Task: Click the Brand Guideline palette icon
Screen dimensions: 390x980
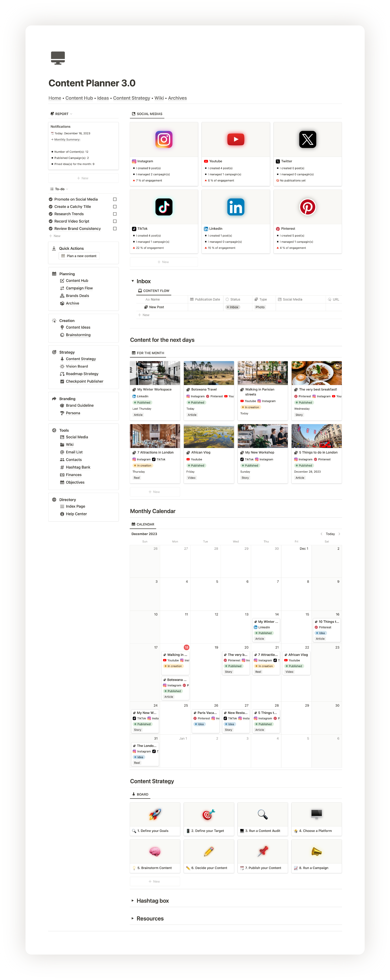Action: [62, 406]
